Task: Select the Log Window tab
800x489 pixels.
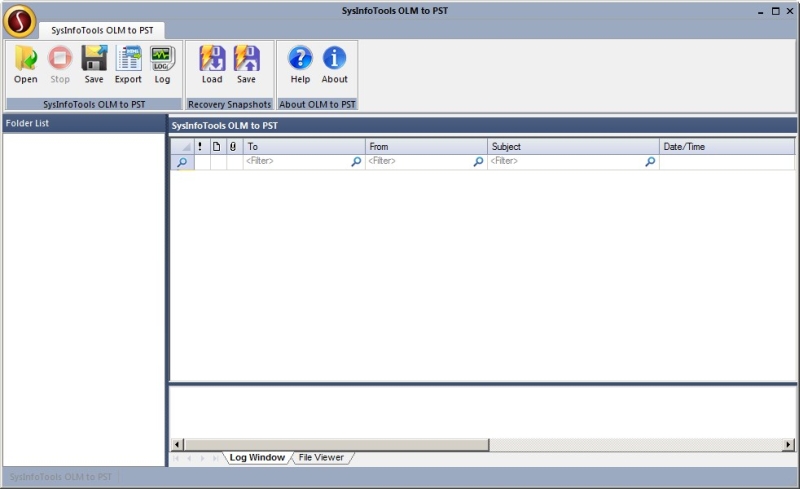Action: coord(257,457)
